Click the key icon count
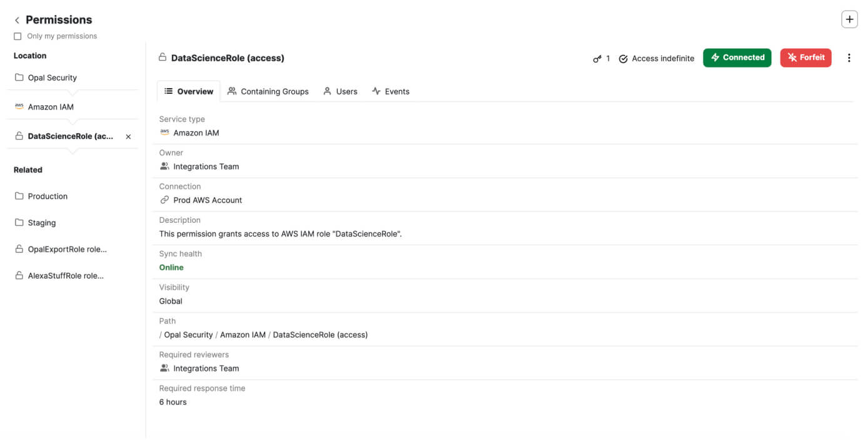 point(602,58)
